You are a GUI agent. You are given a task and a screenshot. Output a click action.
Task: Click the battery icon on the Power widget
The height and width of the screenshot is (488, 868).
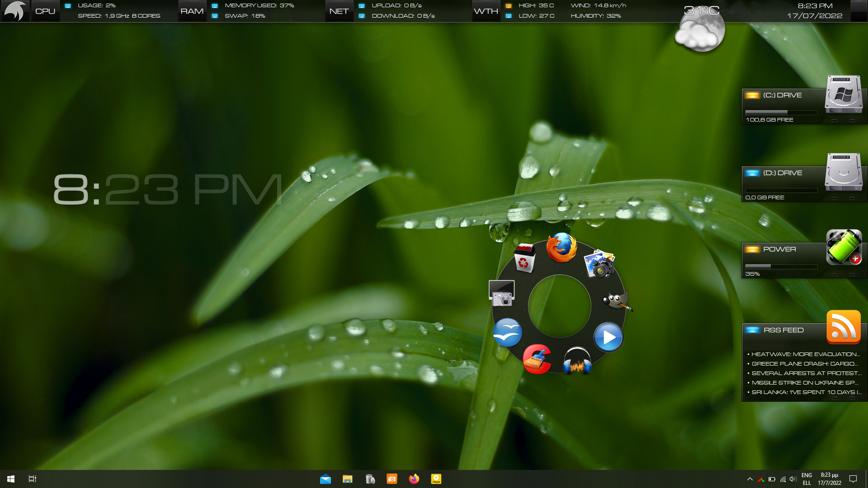(x=844, y=247)
